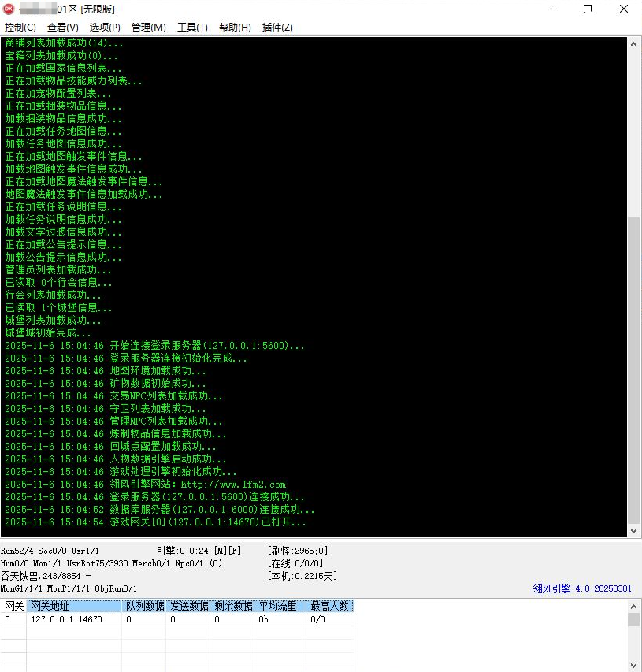
Task: Click the 发送数据 column header
Action: coord(189,606)
